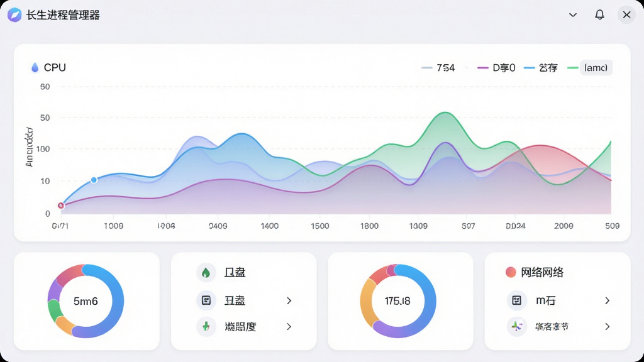This screenshot has height=362, width=644.
Task: Click the CPU chart heading text
Action: click(x=55, y=67)
